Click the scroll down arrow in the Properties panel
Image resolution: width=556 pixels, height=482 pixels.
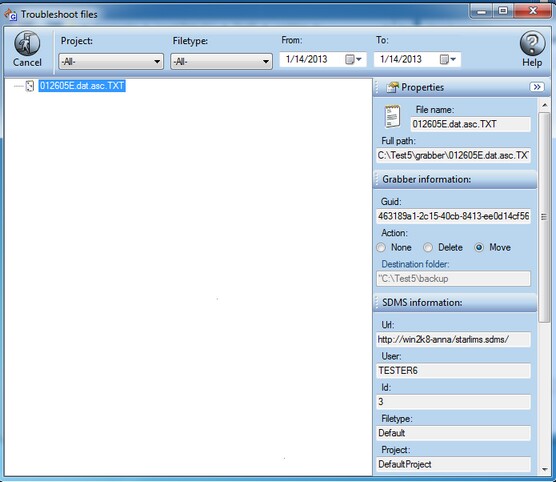(544, 470)
